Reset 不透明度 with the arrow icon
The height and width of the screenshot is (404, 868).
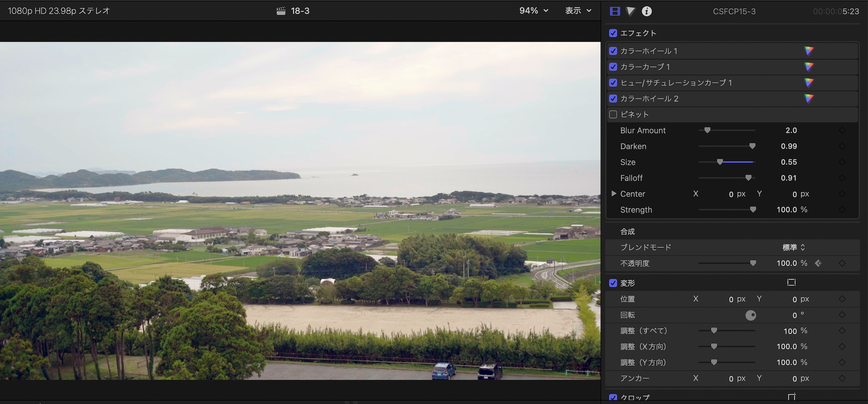(x=819, y=263)
